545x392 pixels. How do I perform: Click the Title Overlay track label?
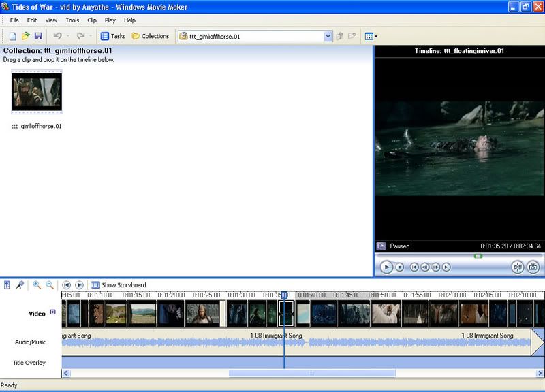pyautogui.click(x=29, y=363)
